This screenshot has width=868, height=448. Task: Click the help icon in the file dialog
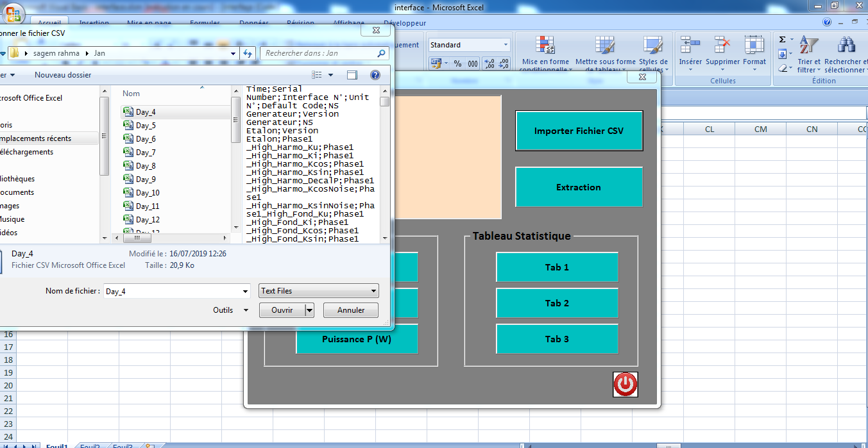[375, 75]
